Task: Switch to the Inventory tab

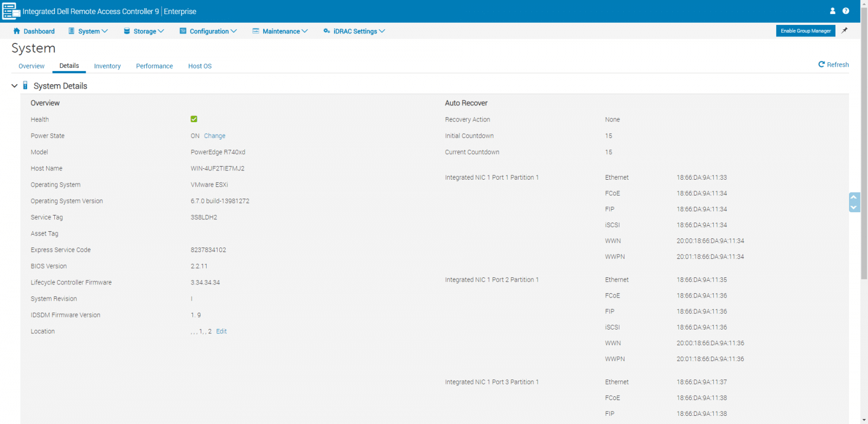Action: click(107, 66)
